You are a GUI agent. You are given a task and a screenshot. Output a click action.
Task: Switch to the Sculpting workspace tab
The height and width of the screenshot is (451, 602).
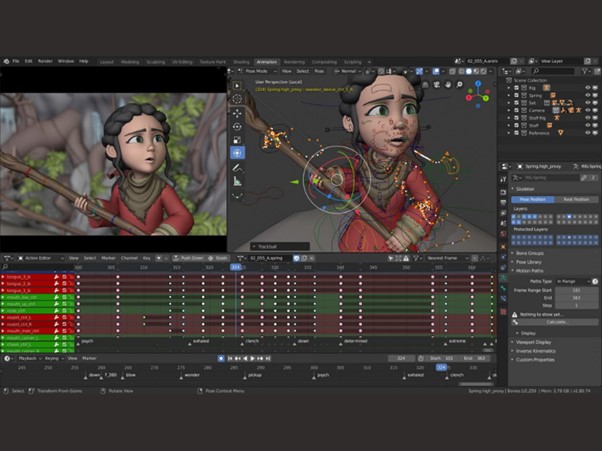click(x=155, y=62)
